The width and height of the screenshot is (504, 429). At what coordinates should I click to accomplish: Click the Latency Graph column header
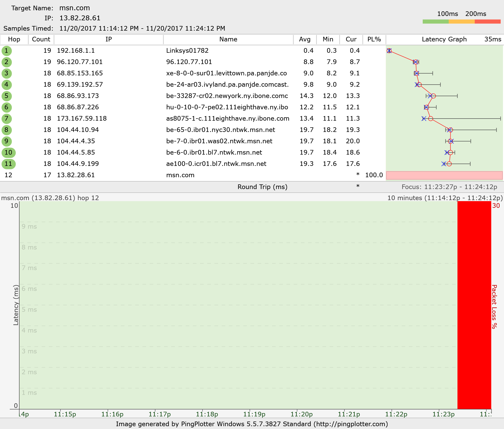[444, 39]
